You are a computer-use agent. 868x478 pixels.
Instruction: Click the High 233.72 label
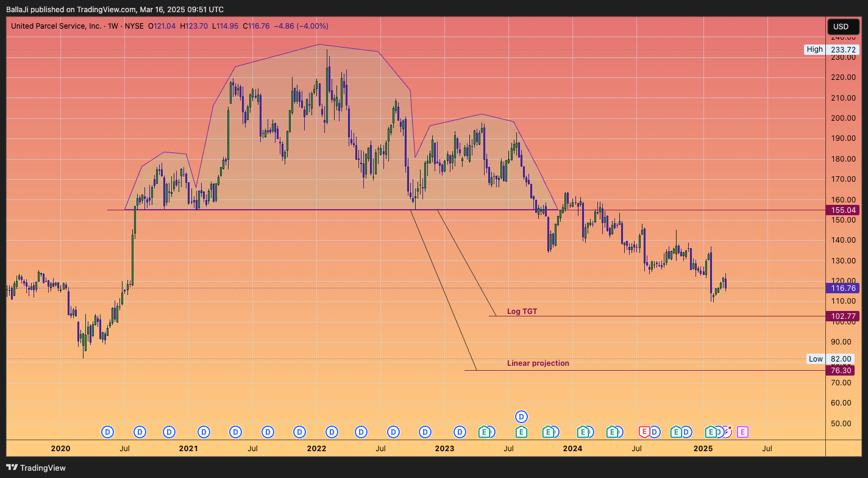coord(831,49)
